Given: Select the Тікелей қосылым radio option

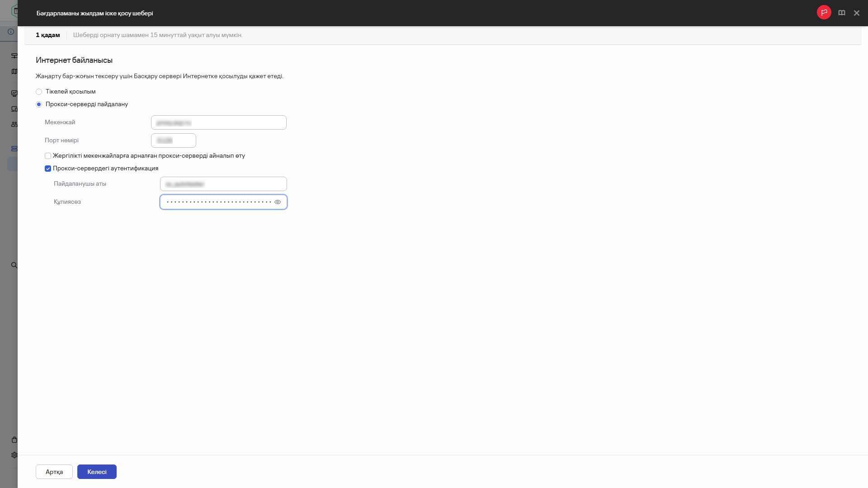Looking at the screenshot, I should pos(39,92).
